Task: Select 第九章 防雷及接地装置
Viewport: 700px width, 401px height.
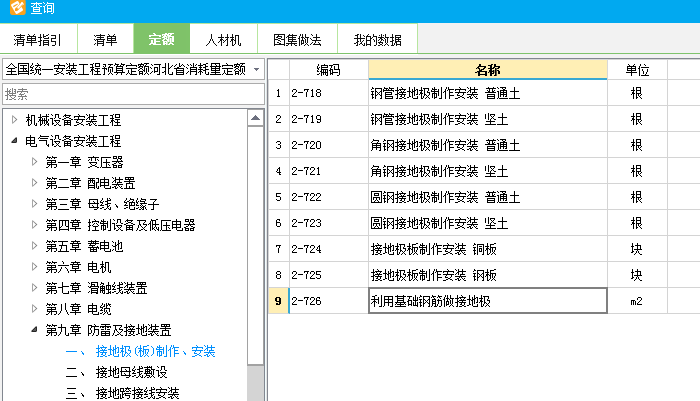Action: pyautogui.click(x=108, y=330)
